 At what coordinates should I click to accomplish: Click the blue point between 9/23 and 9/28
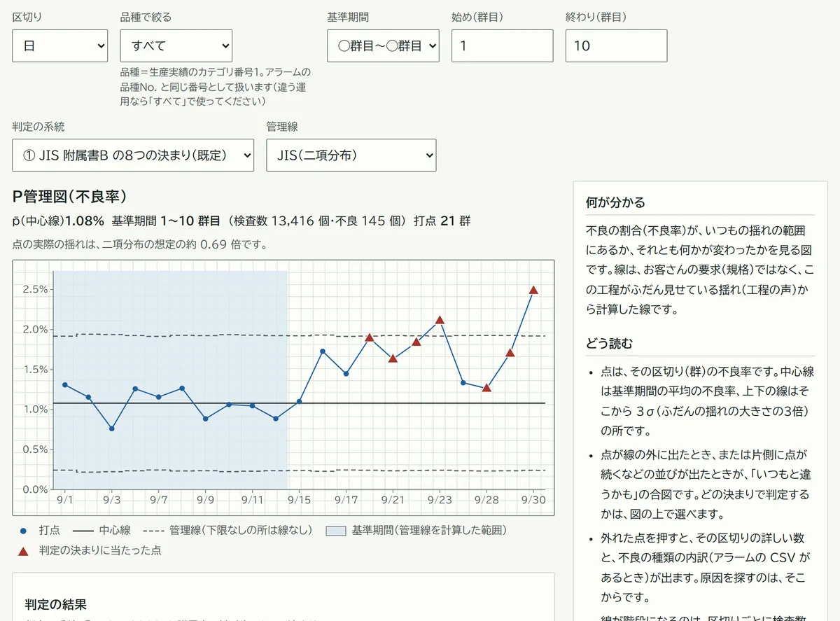(x=463, y=383)
